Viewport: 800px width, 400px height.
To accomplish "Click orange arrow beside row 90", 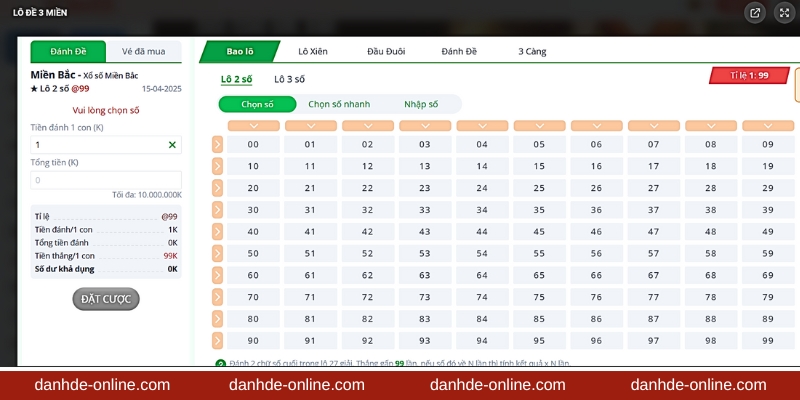I will pyautogui.click(x=217, y=341).
